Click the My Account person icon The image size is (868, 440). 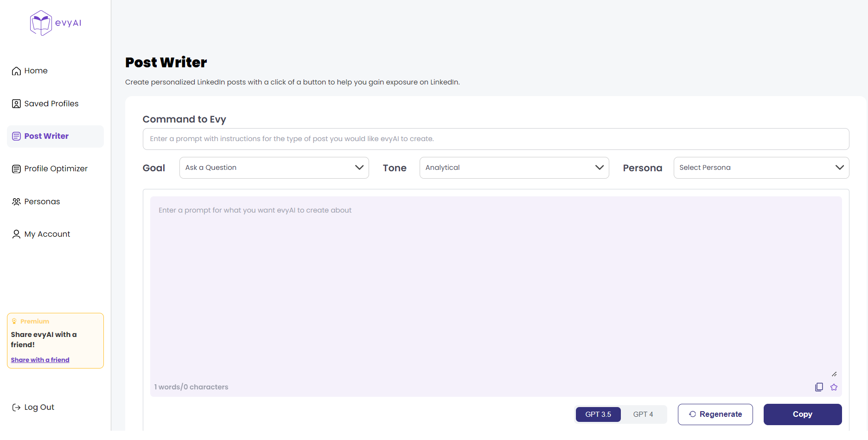[16, 233]
